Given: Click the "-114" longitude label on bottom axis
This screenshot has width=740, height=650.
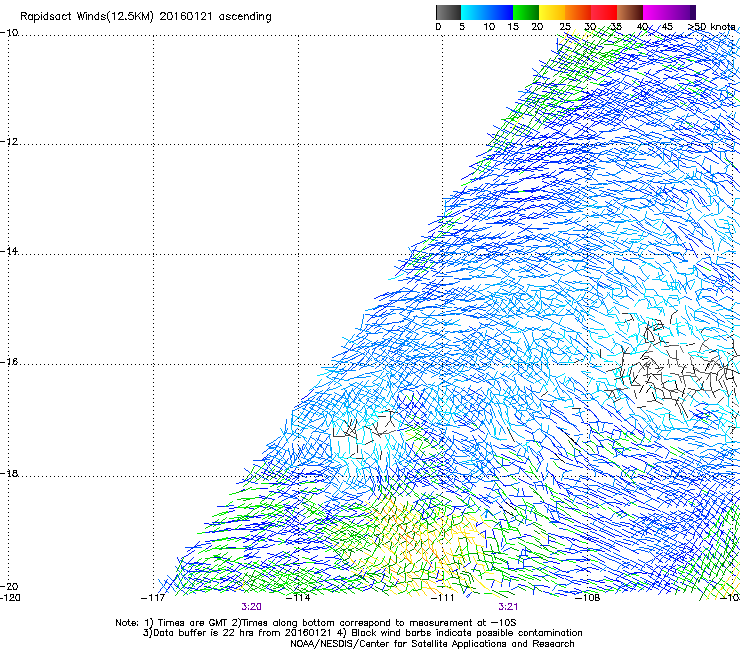Looking at the screenshot, I should pos(298,598).
